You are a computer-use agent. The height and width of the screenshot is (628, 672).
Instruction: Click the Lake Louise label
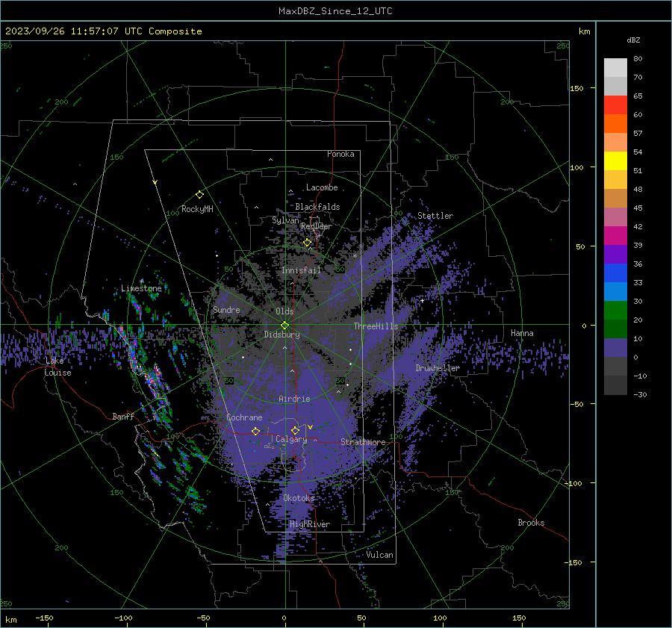tap(57, 367)
